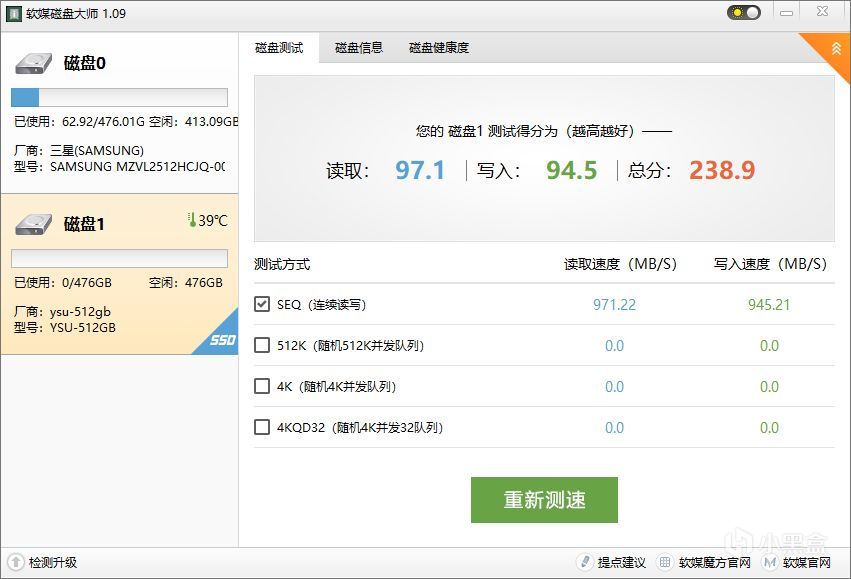
Task: Click the 检测升级 link
Action: click(53, 563)
